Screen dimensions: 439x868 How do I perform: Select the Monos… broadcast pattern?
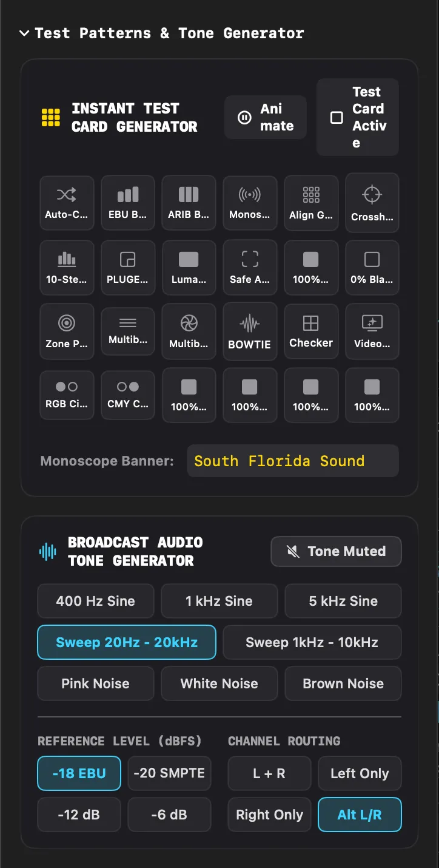pyautogui.click(x=250, y=203)
